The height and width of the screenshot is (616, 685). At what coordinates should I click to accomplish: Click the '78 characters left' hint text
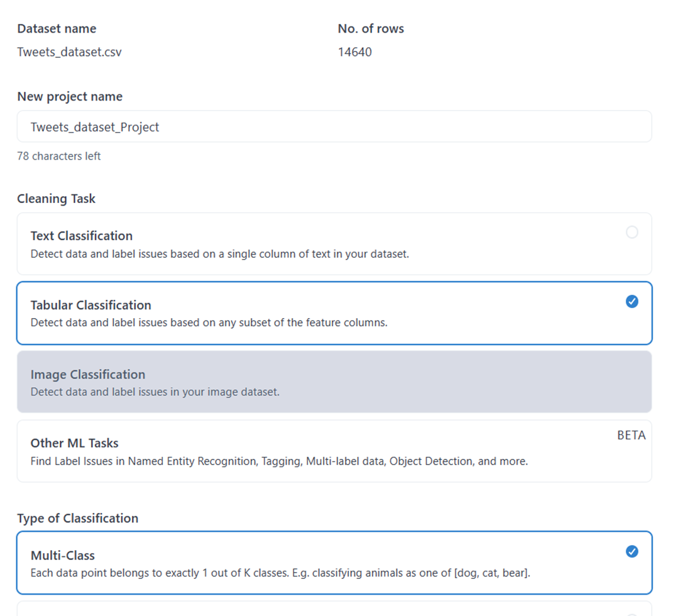[59, 156]
